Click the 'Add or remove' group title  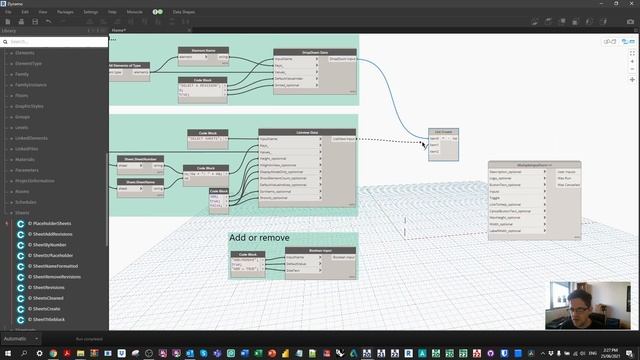(x=259, y=238)
